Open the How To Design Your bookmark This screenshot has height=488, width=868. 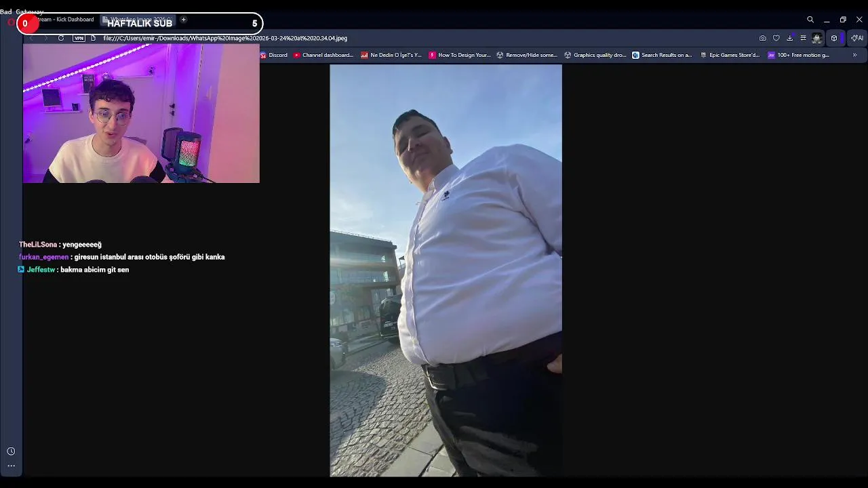460,55
